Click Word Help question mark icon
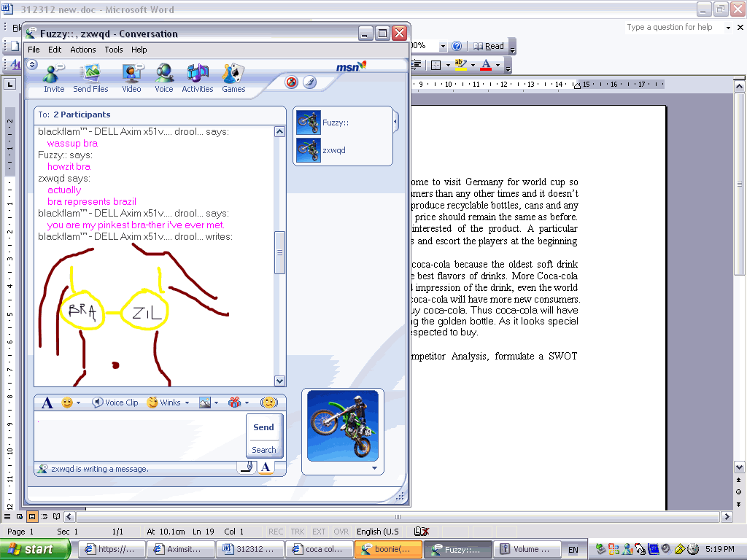 457,46
